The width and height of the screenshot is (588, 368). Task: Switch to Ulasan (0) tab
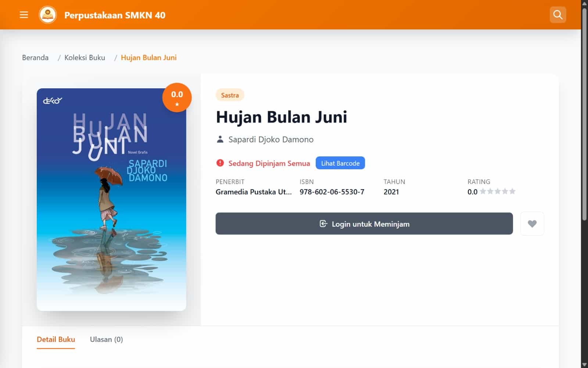[x=107, y=339]
